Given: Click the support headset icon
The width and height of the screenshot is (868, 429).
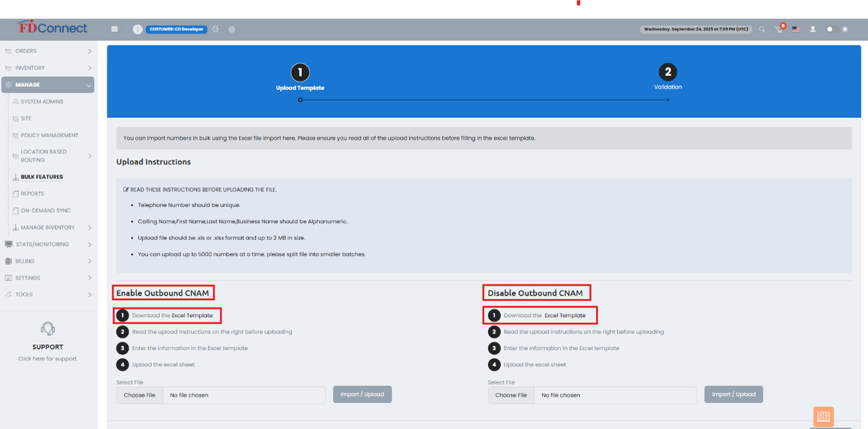Looking at the screenshot, I should coord(48,329).
